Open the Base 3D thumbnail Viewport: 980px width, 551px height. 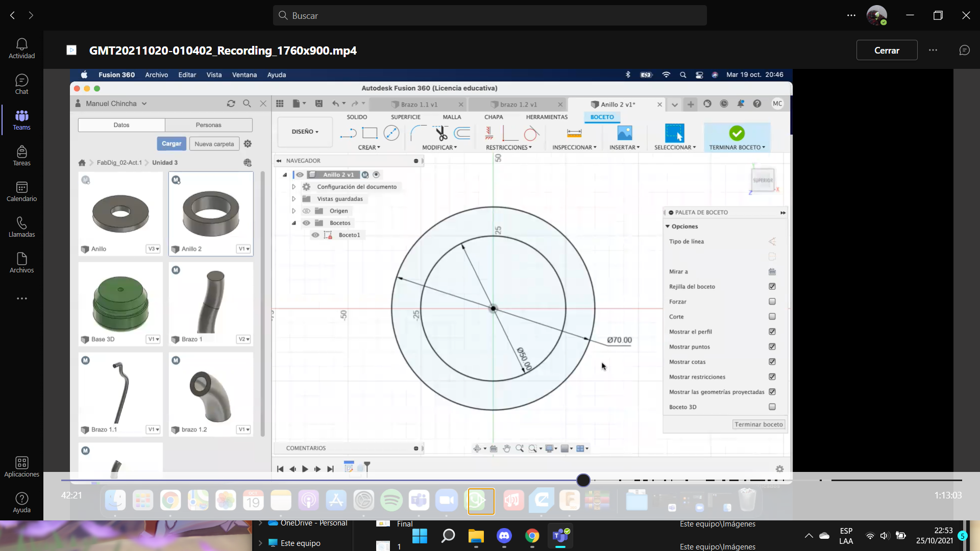(120, 304)
